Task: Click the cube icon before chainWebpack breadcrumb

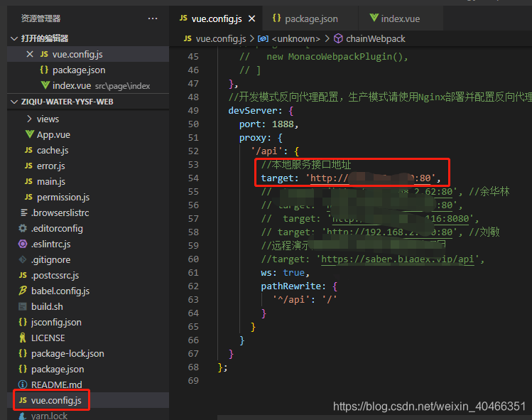Action: [338, 38]
